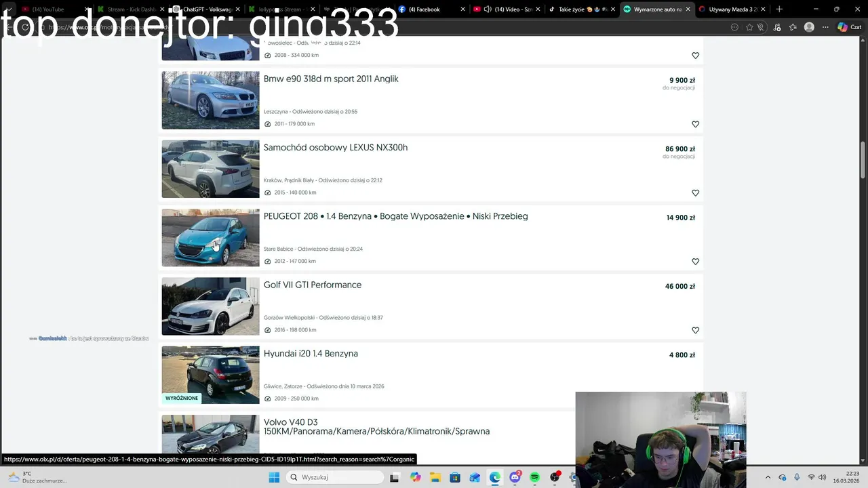This screenshot has height=488, width=868.
Task: Open File Explorer from taskbar
Action: 435,477
